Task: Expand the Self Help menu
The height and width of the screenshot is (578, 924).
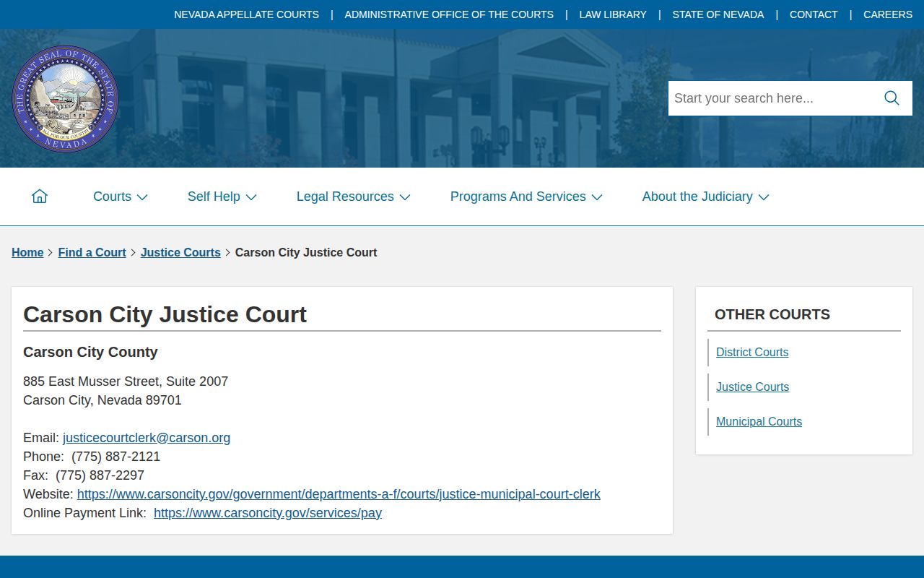Action: pos(222,197)
